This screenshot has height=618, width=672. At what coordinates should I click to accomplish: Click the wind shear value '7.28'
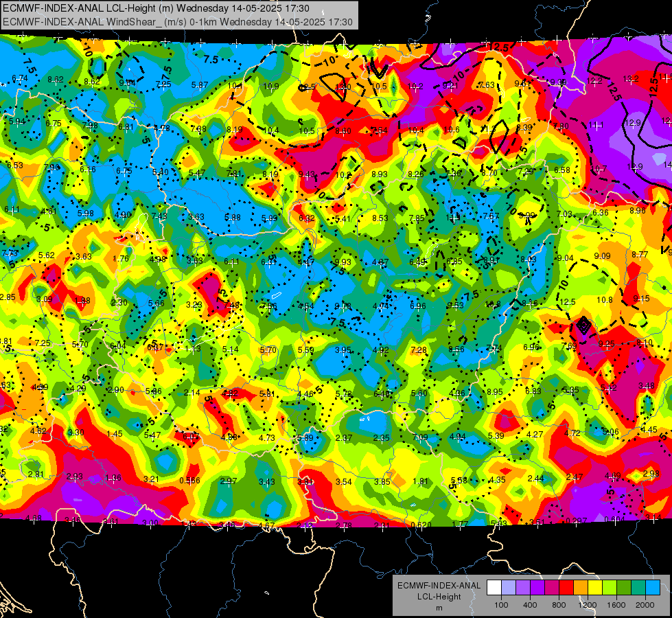coord(418,350)
